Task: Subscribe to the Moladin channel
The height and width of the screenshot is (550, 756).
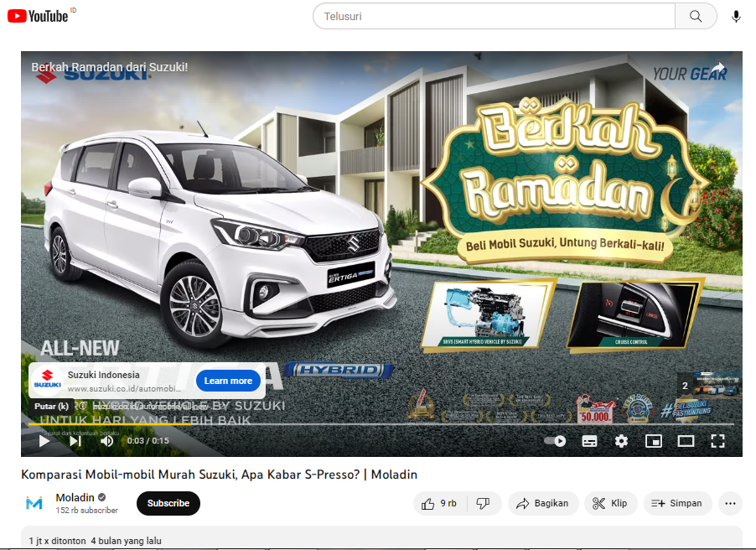Action: (x=168, y=503)
